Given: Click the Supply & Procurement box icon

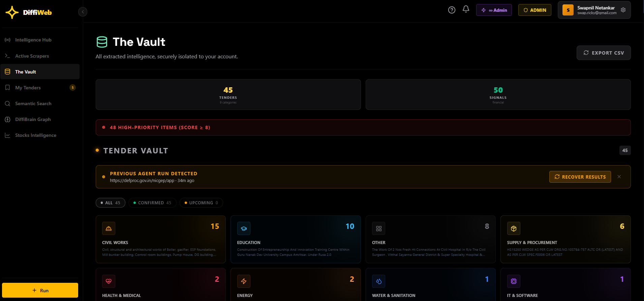Looking at the screenshot, I should 514,229.
